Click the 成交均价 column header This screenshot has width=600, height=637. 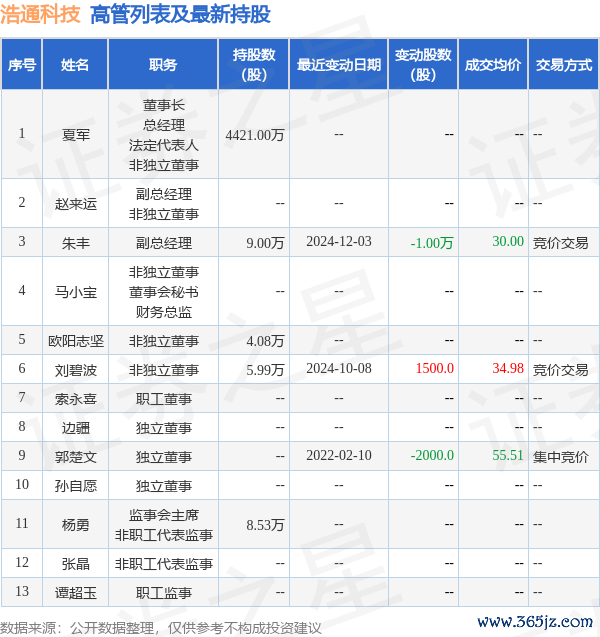(493, 64)
